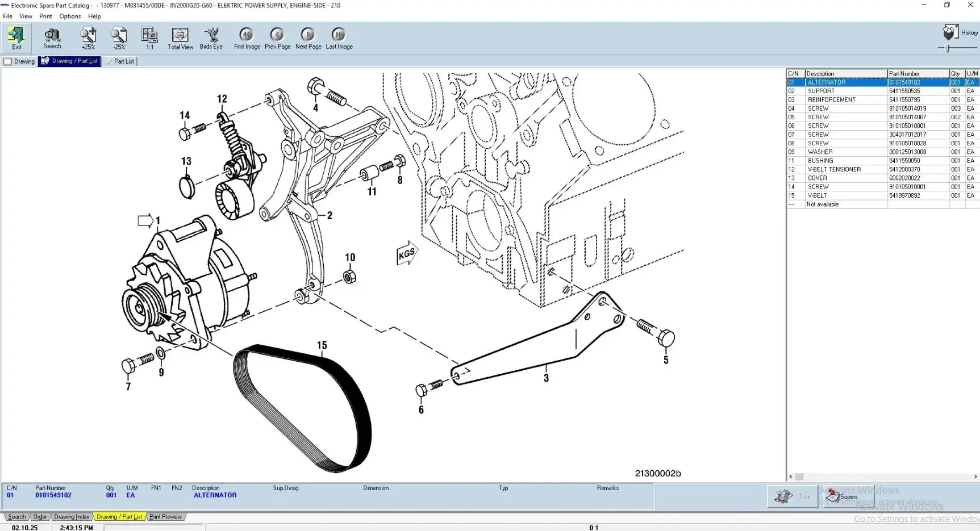Click the Order button

pyautogui.click(x=793, y=496)
